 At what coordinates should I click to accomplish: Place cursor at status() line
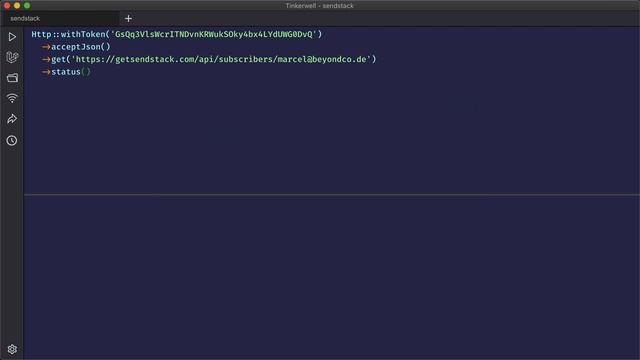tap(66, 72)
